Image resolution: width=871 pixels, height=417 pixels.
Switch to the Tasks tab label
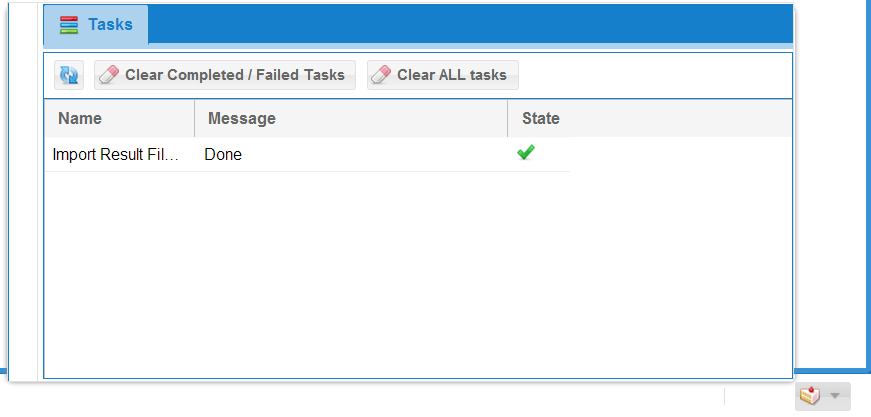point(110,24)
